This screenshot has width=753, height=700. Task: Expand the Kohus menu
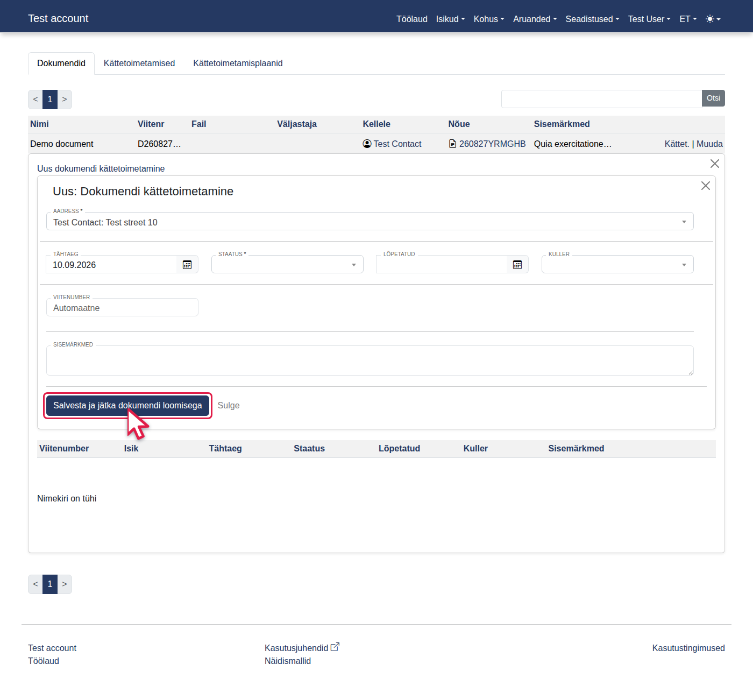[489, 19]
